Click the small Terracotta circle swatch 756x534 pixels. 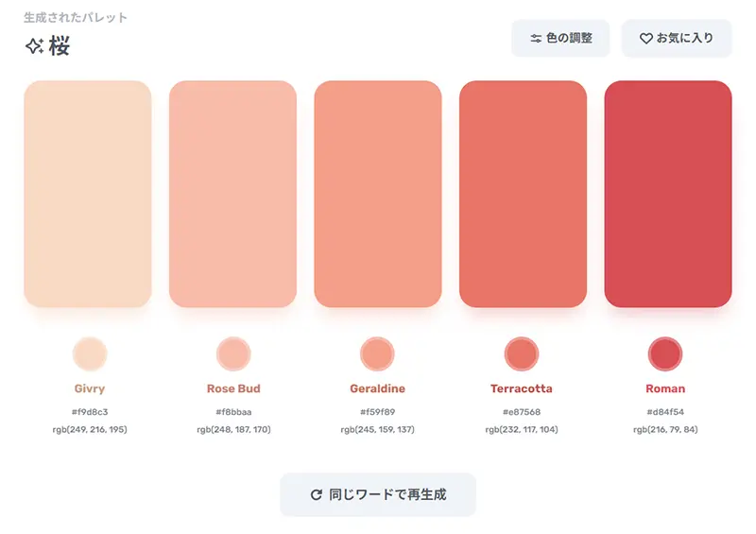click(x=522, y=353)
